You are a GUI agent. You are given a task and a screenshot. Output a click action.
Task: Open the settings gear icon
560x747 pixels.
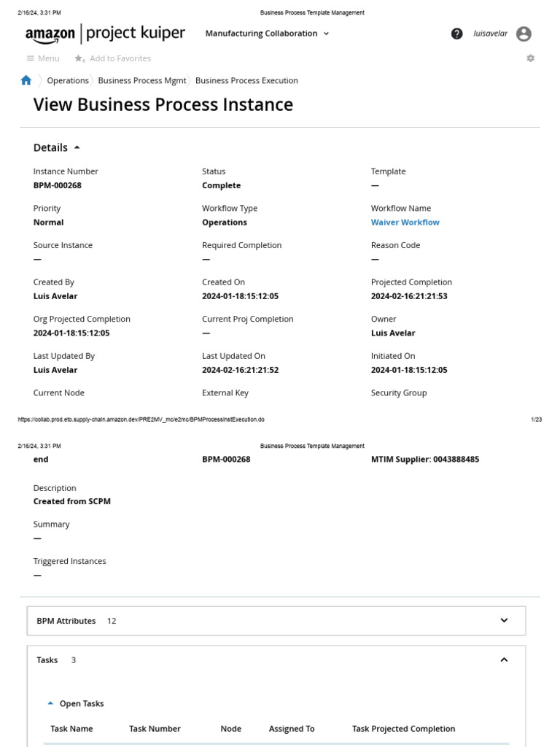[x=531, y=58]
